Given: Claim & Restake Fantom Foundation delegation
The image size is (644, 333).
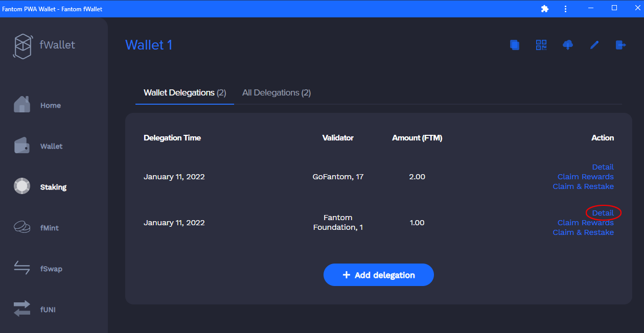Looking at the screenshot, I should tap(583, 232).
